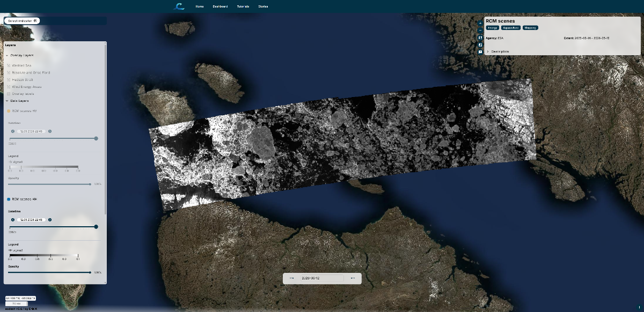
Task: Click RCM scenes HV opacity slider
Action: (49, 184)
